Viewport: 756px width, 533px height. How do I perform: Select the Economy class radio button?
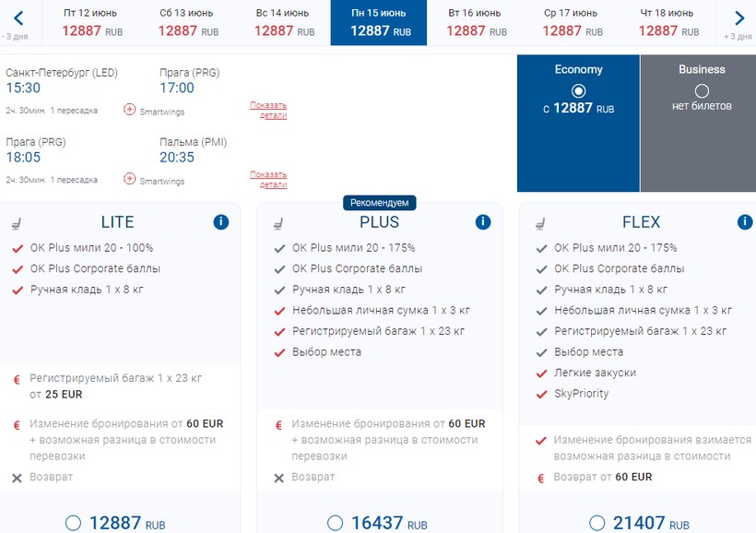[578, 90]
